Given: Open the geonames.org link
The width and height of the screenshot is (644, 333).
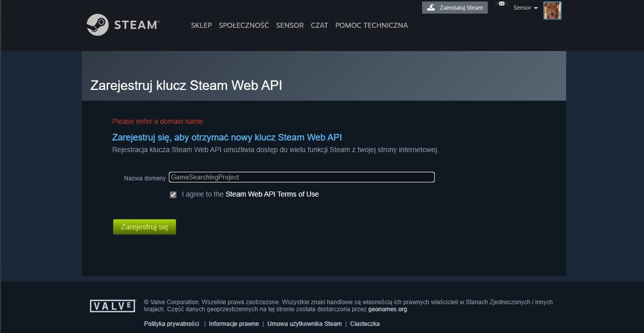Looking at the screenshot, I should pyautogui.click(x=388, y=309).
